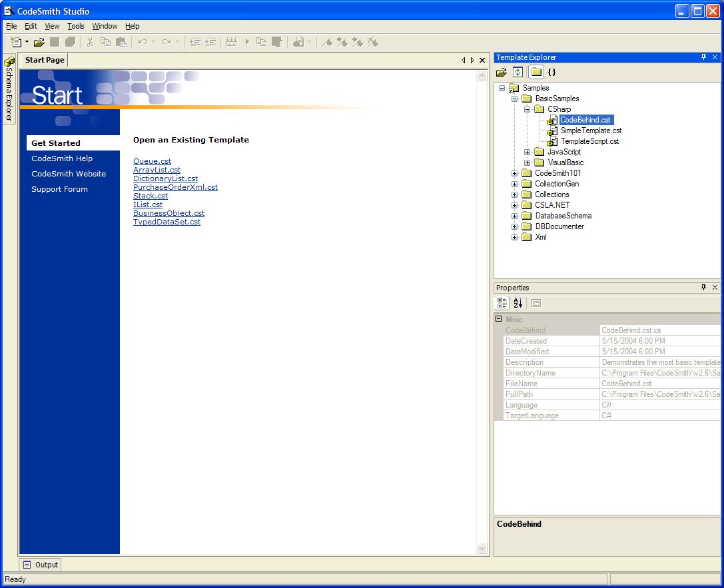Viewport: 724px width, 588px height.
Task: Click the Start Page scroll down arrow
Action: 482,548
